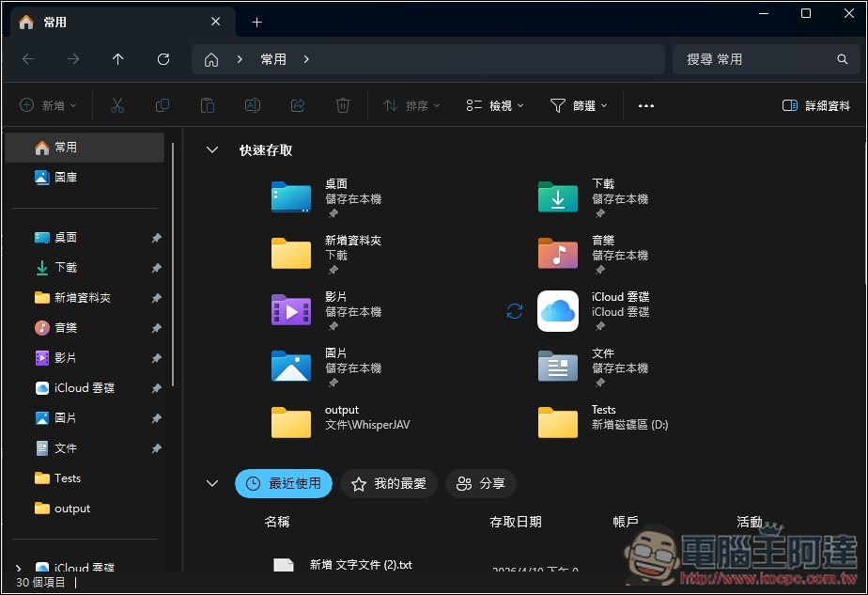Toggle the 詳細資料 details pane
The height and width of the screenshot is (595, 868).
tap(814, 105)
